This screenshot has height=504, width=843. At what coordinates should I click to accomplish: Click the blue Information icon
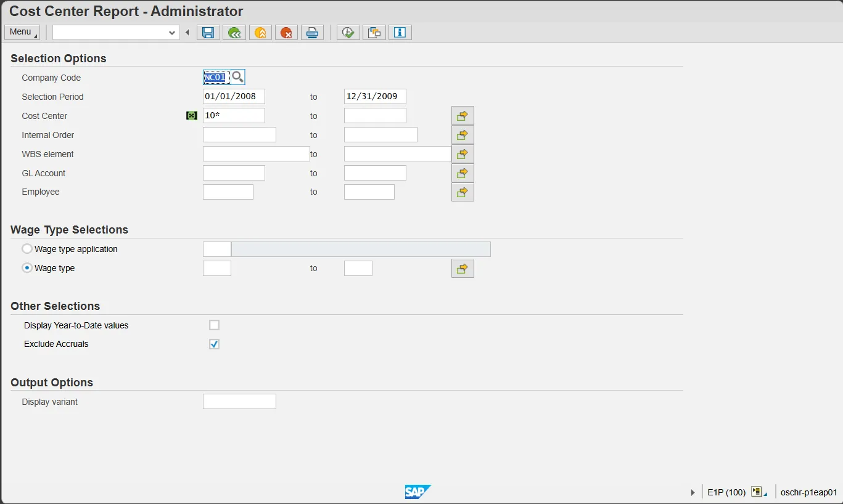click(400, 33)
